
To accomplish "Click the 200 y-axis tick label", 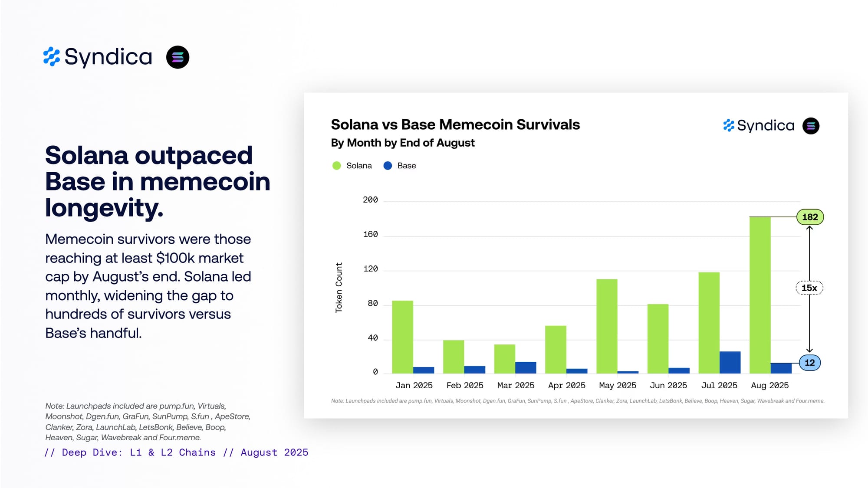I will pyautogui.click(x=370, y=200).
